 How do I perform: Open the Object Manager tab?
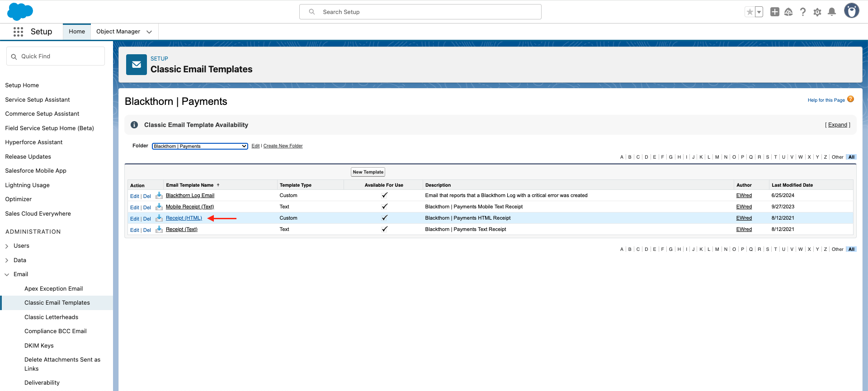tap(118, 32)
